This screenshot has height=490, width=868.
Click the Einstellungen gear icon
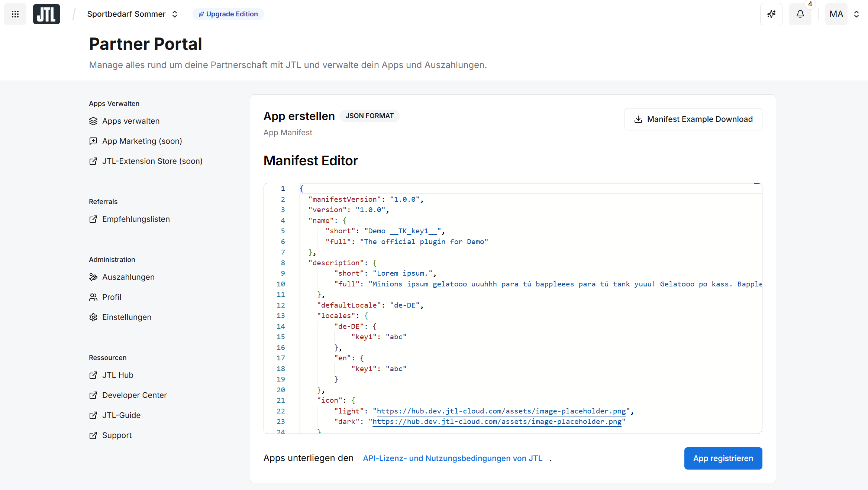click(93, 317)
